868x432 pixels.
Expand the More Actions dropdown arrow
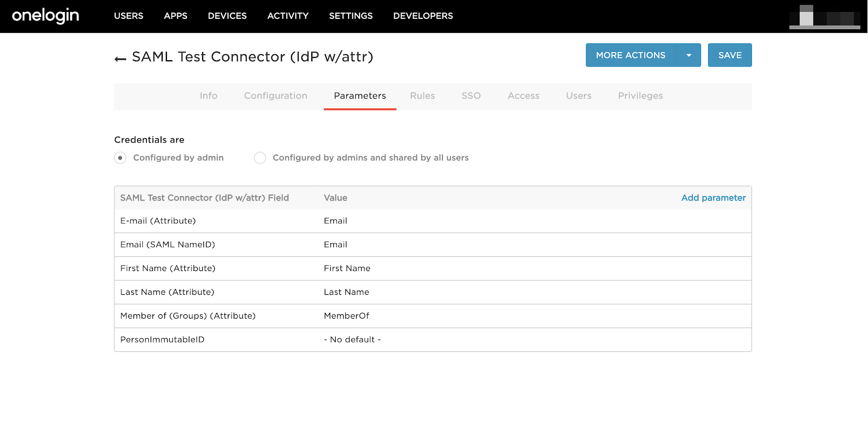(x=689, y=55)
